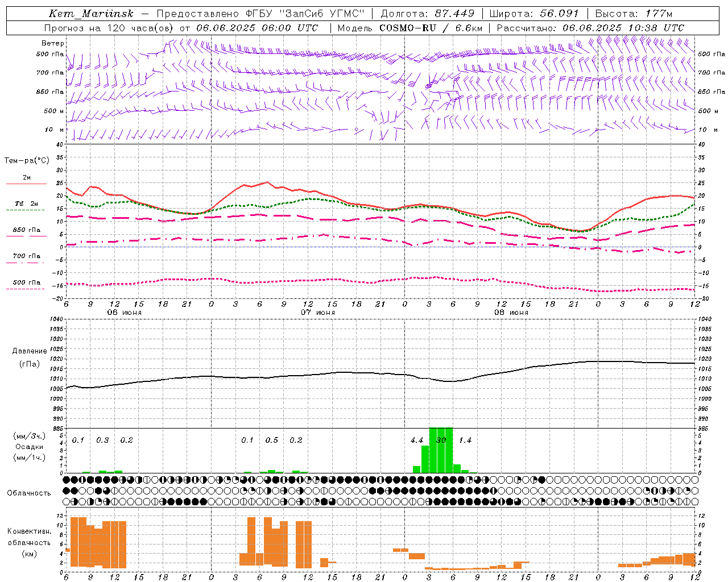The width and height of the screenshot is (728, 582).
Task: Select the "Широта: 56.091" header field
Action: click(x=534, y=14)
